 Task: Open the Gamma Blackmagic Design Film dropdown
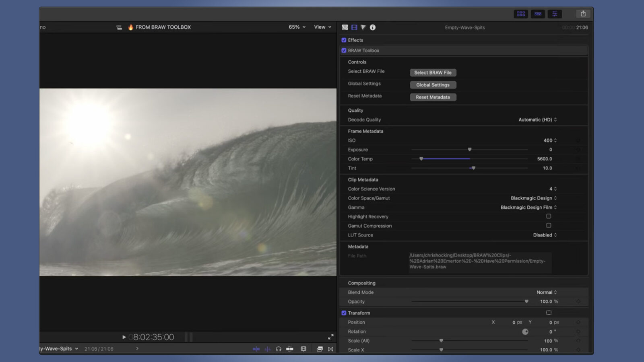(x=529, y=208)
